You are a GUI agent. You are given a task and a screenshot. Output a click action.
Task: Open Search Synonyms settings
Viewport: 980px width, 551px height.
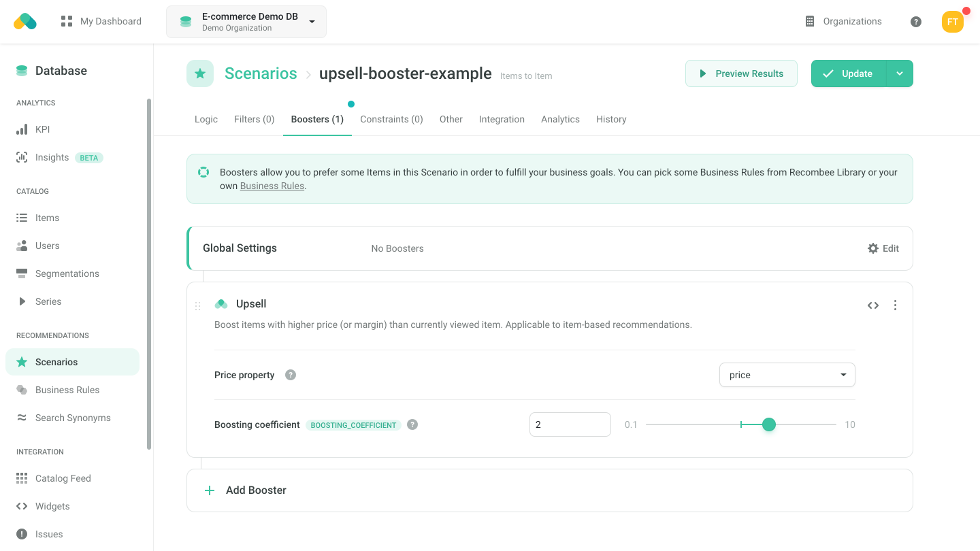[x=73, y=418]
